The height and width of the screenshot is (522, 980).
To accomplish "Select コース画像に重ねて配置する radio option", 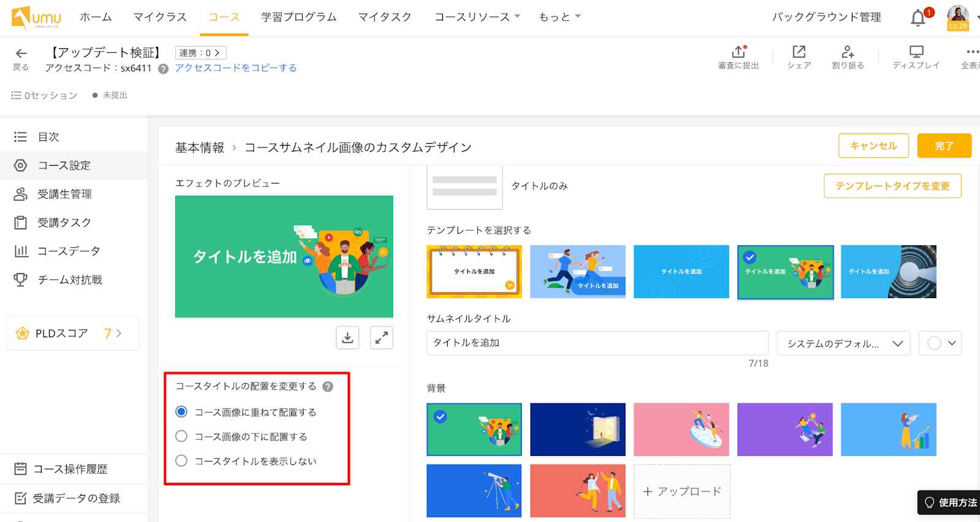I will pyautogui.click(x=181, y=412).
